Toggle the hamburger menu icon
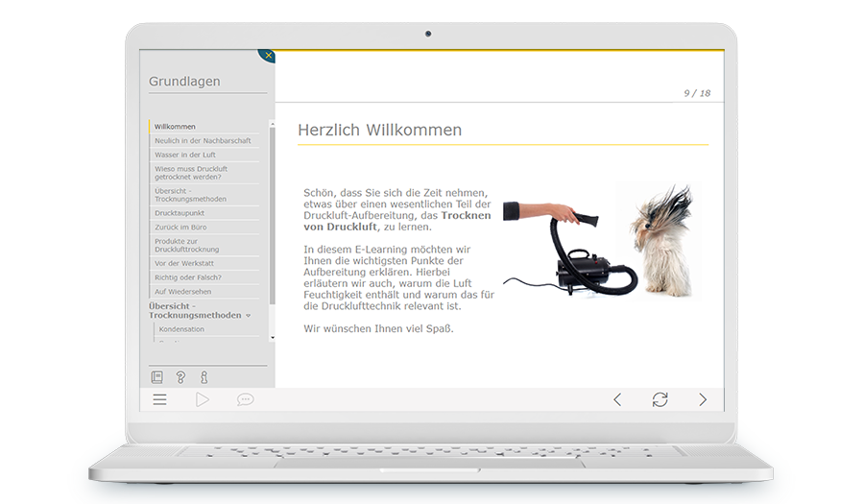Viewport: 864px width, 504px height. click(159, 399)
